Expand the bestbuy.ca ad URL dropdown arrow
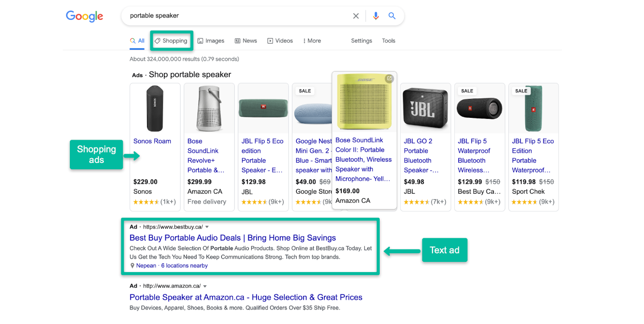Image resolution: width=644 pixels, height=324 pixels. (207, 227)
